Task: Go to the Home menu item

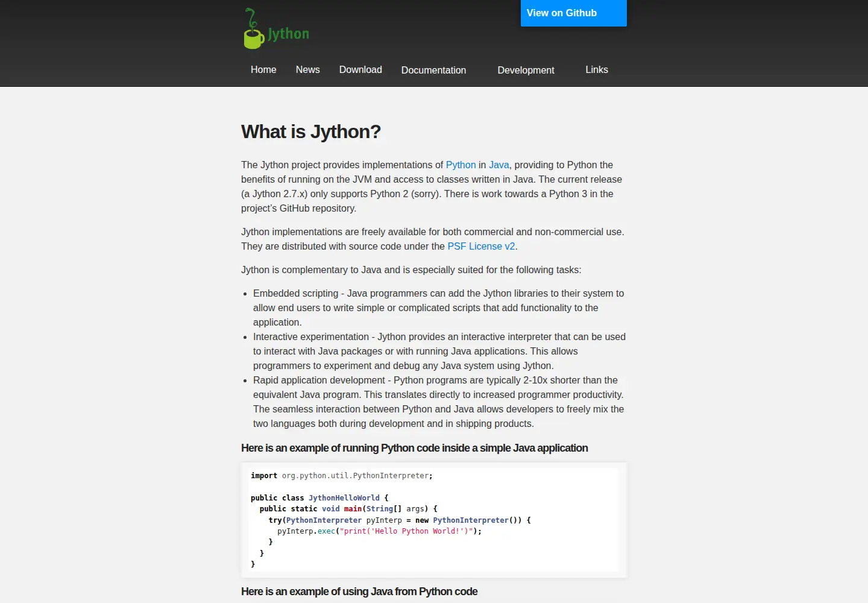Action: [263, 70]
